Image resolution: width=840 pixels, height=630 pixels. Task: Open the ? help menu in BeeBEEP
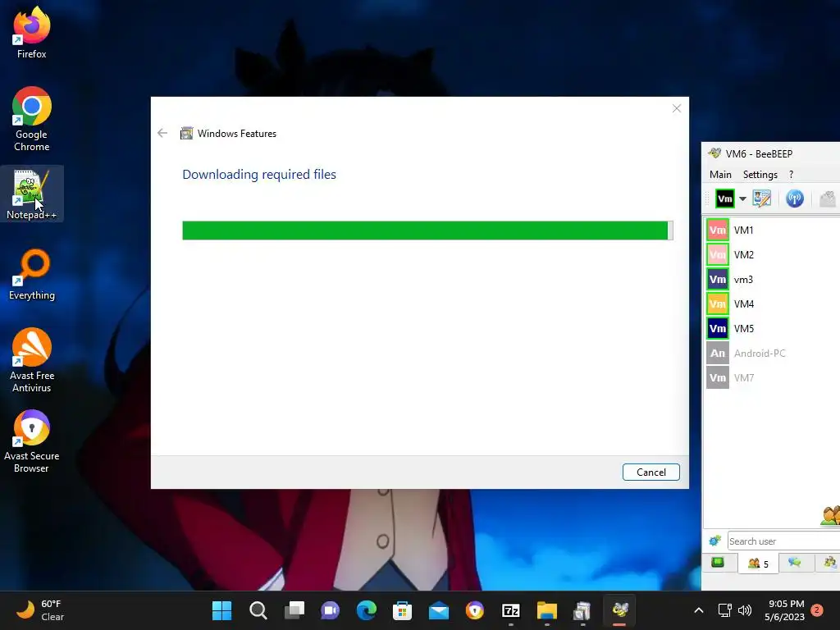(x=791, y=175)
